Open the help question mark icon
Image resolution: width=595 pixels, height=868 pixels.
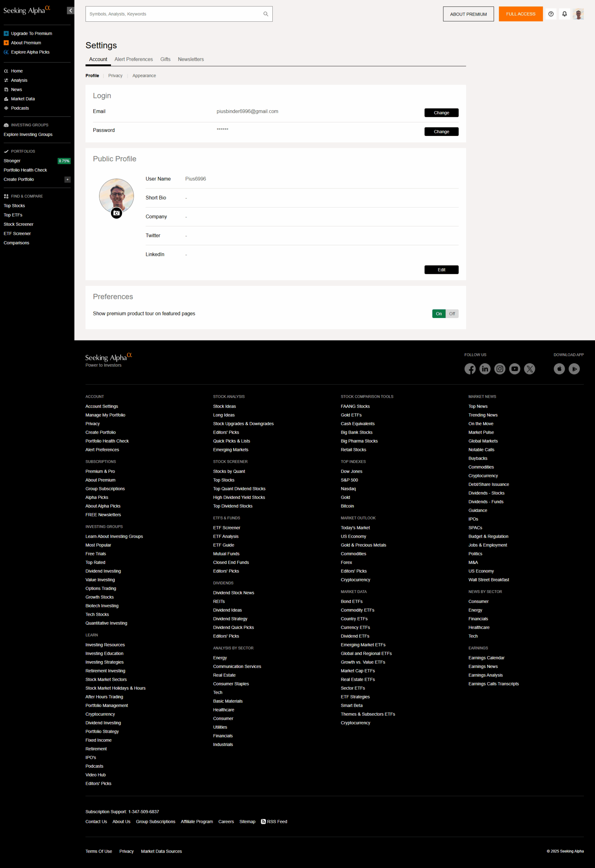pyautogui.click(x=551, y=14)
